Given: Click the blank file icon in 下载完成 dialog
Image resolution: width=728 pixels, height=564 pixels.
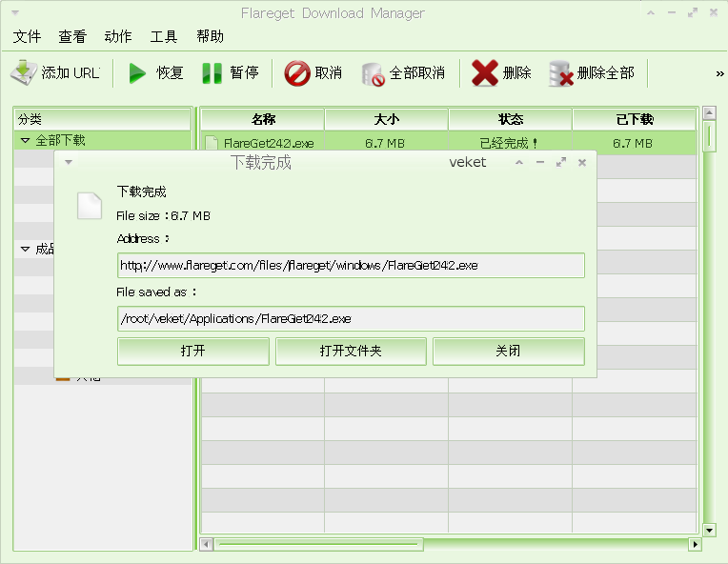Looking at the screenshot, I should point(90,205).
